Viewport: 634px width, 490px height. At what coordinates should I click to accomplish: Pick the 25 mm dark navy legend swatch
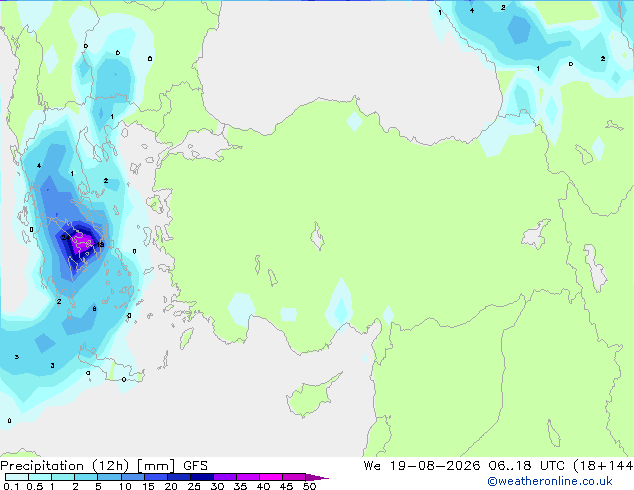click(x=202, y=477)
